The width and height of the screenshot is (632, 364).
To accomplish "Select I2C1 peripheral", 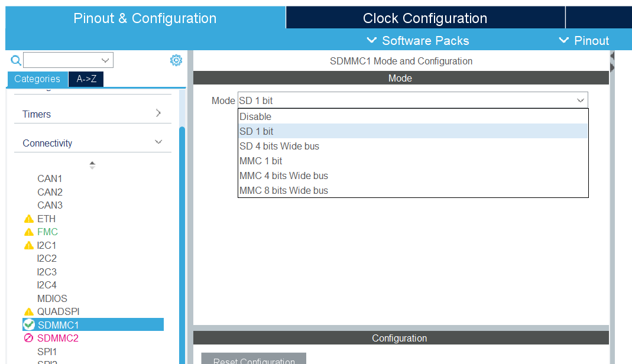I will [46, 246].
